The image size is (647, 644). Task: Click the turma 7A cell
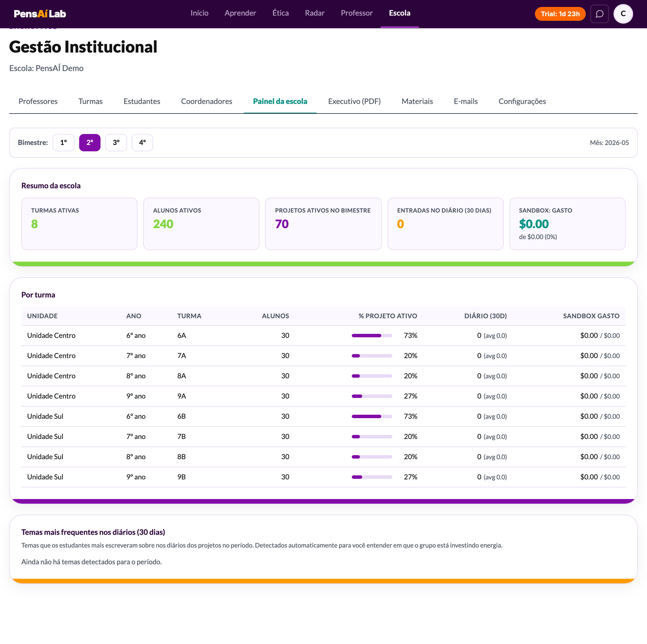click(181, 356)
